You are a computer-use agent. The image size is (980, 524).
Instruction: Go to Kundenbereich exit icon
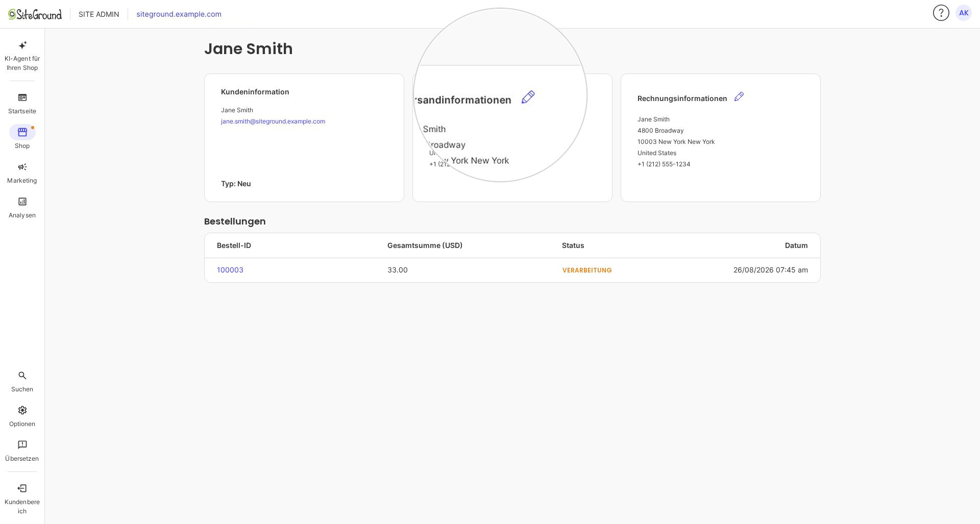click(x=22, y=488)
